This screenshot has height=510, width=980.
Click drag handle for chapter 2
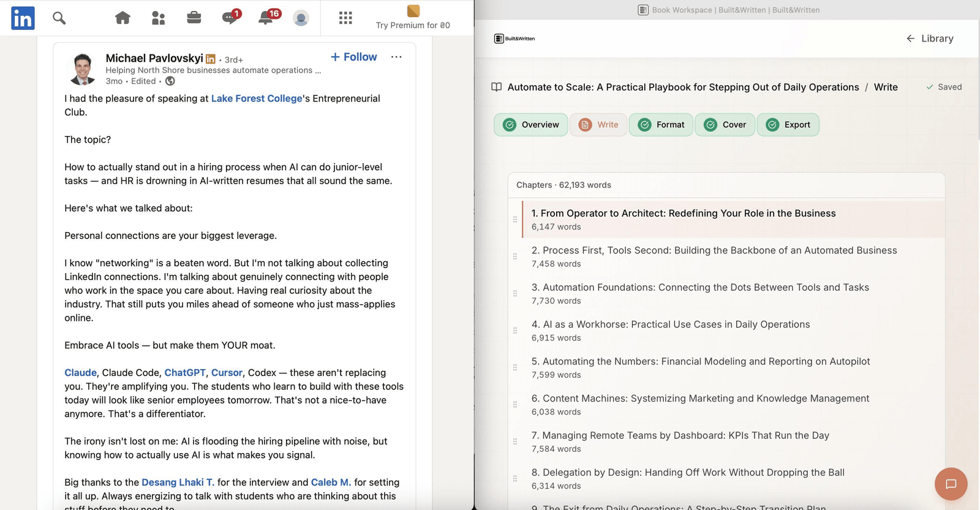tap(514, 257)
